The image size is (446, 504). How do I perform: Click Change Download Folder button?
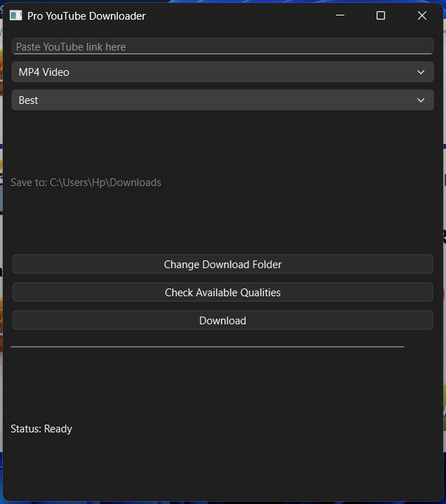coord(223,264)
